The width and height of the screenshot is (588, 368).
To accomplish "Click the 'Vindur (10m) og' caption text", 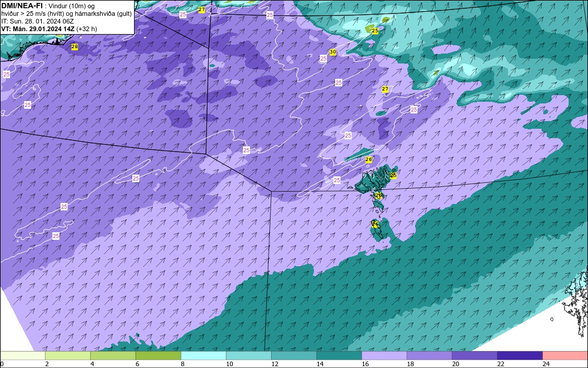I will point(72,6).
